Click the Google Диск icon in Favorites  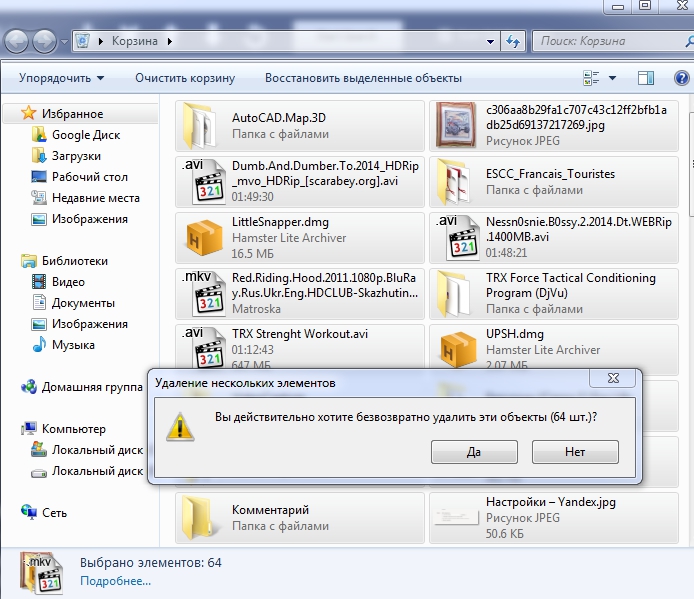click(x=39, y=135)
